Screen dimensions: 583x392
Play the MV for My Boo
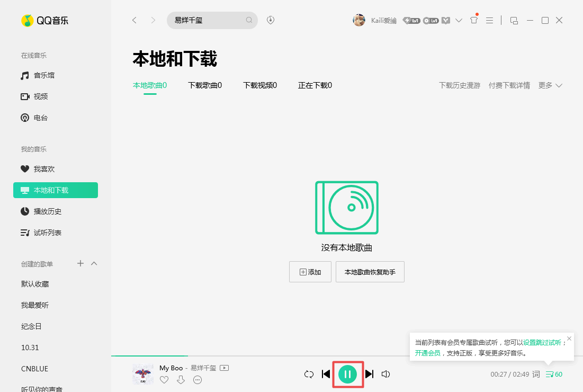pos(224,368)
